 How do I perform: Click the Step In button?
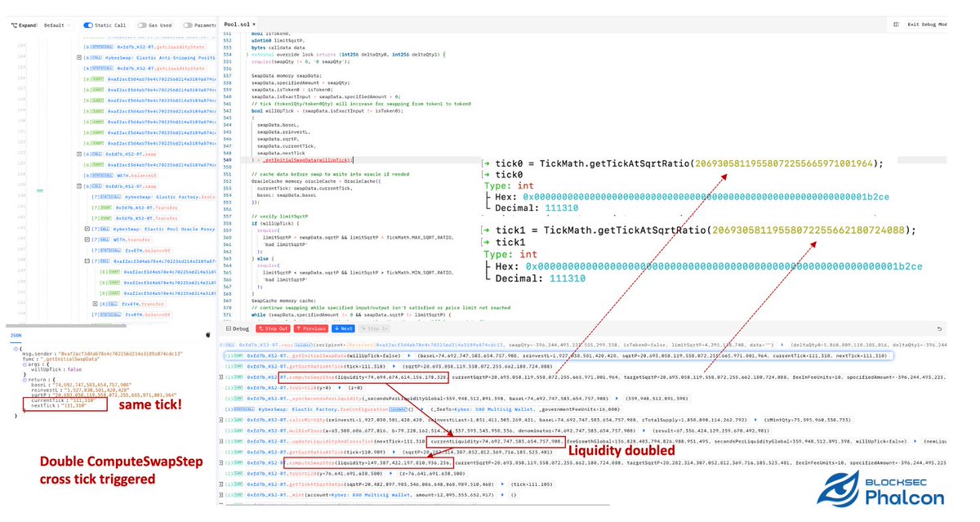[x=375, y=328]
